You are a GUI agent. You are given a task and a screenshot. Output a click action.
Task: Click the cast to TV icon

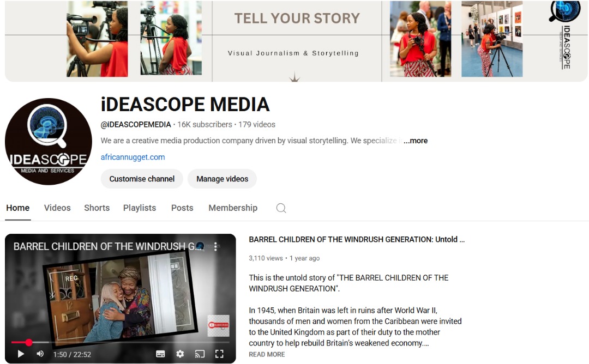pos(200,354)
